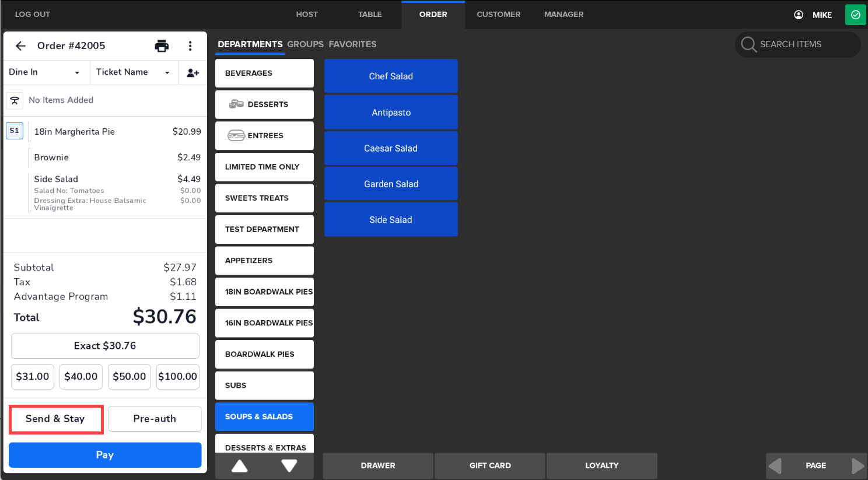Click the Search Items field
The height and width of the screenshot is (480, 868).
click(x=797, y=44)
